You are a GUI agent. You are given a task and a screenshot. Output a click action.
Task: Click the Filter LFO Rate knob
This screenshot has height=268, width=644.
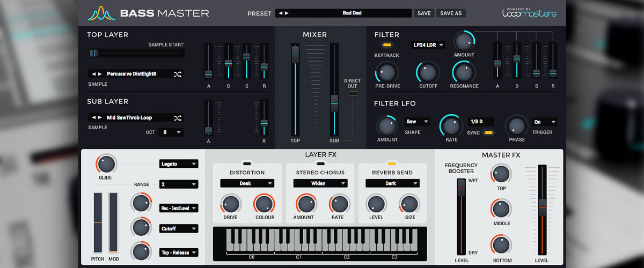[x=451, y=125]
